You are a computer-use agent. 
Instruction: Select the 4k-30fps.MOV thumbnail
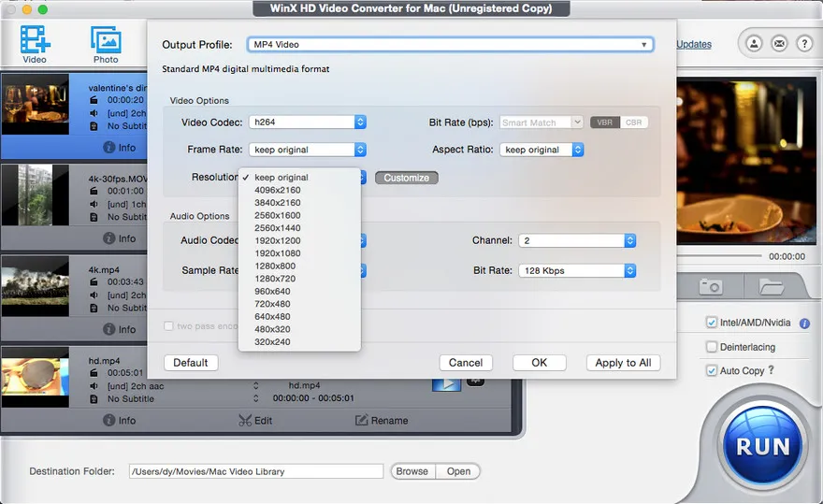point(36,195)
